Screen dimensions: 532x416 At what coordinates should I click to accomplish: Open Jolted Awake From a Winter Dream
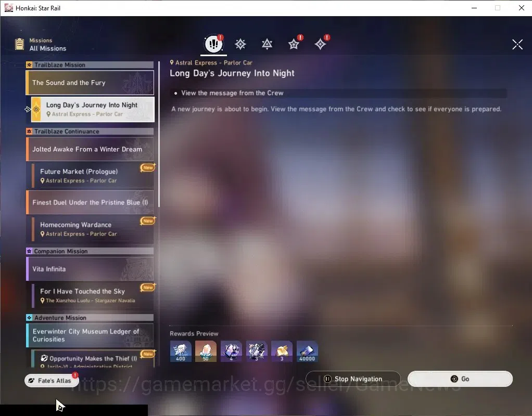90,149
